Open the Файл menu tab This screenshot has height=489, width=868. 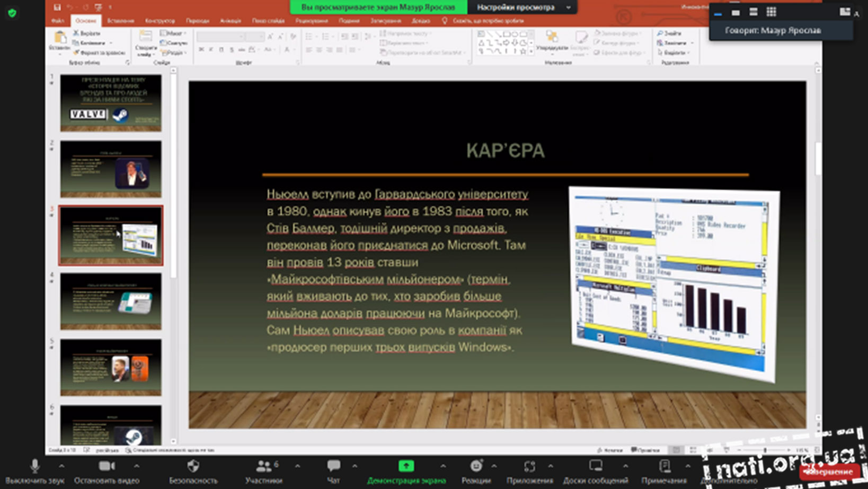pos(57,21)
